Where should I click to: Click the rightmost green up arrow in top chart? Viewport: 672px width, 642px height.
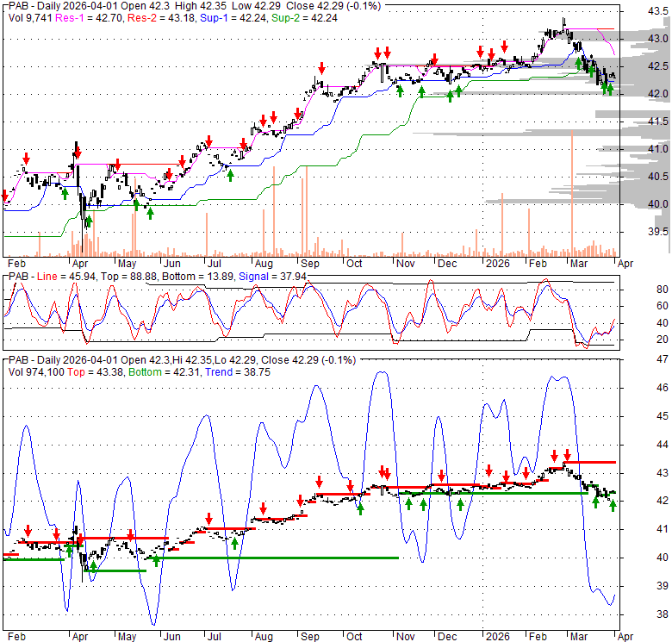tap(610, 88)
